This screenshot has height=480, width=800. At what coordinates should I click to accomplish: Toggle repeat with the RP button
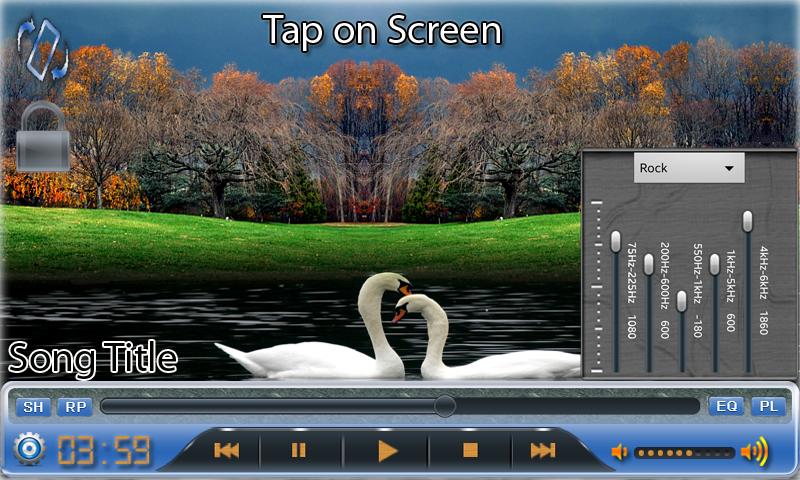tap(73, 406)
